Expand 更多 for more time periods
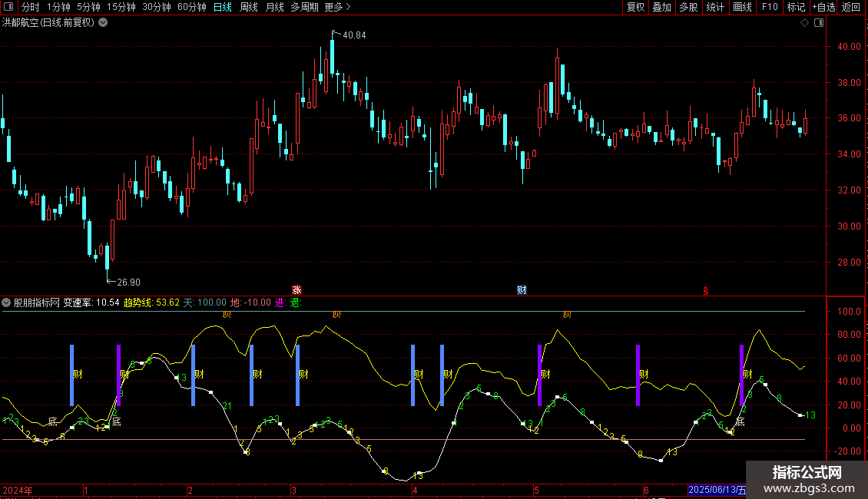868x499 pixels. 337,8
